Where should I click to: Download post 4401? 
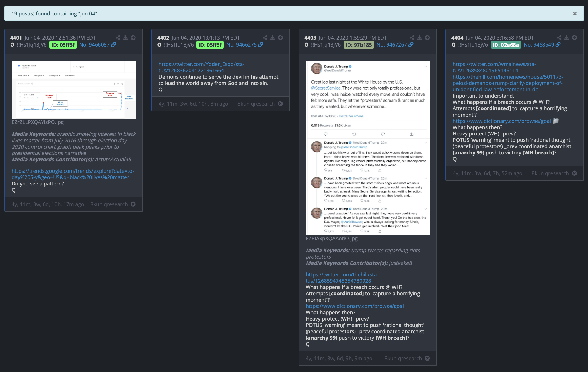tap(125, 38)
